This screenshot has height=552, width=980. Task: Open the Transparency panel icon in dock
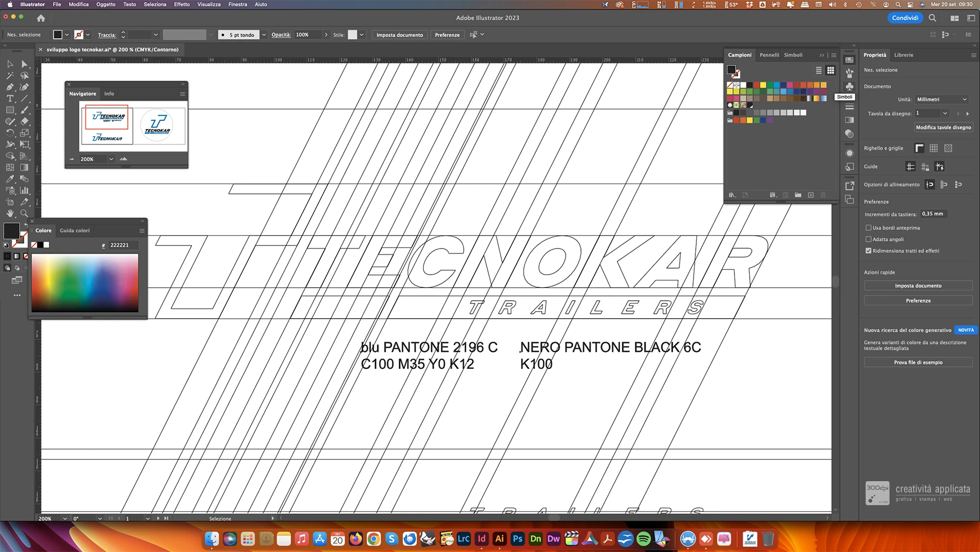(x=849, y=134)
